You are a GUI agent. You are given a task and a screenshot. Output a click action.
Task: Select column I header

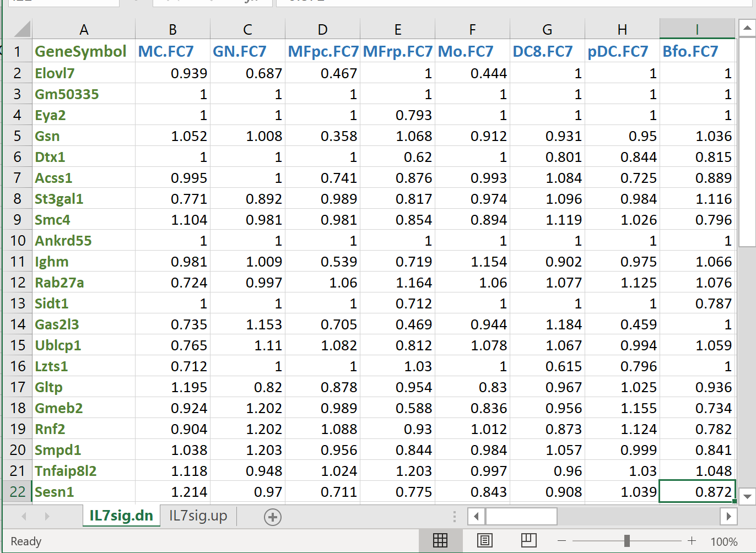click(x=697, y=29)
